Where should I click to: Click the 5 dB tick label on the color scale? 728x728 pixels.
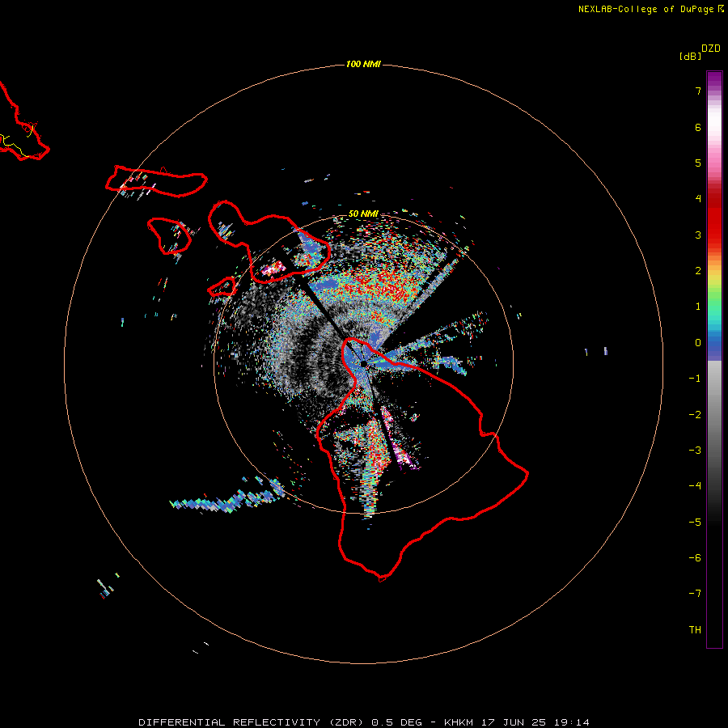(698, 163)
